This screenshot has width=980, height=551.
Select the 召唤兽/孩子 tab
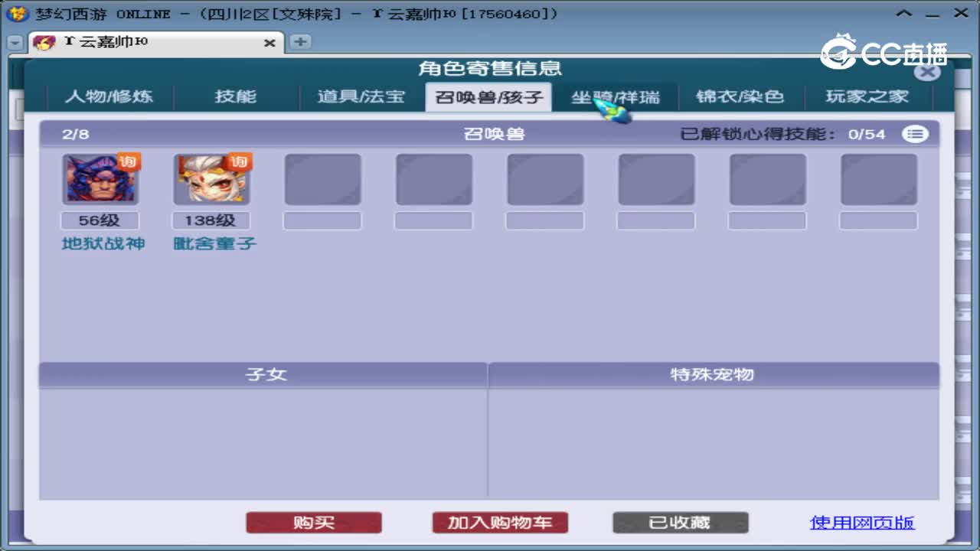[488, 97]
